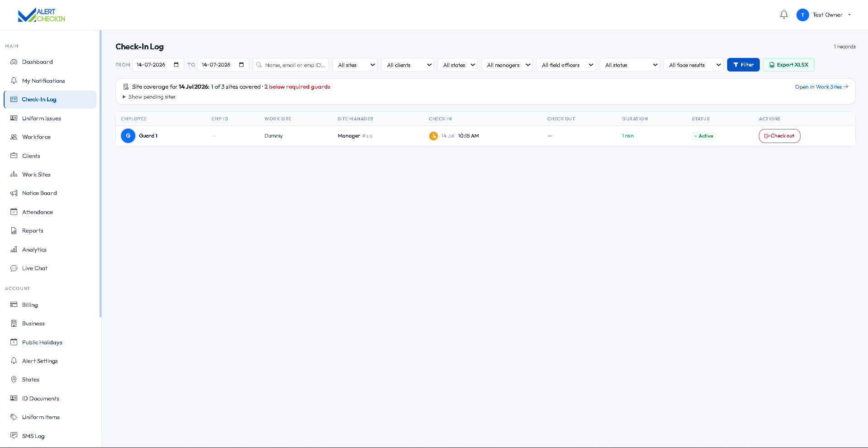The height and width of the screenshot is (448, 868).
Task: Click Guard 1 avatar circle
Action: coord(128,136)
